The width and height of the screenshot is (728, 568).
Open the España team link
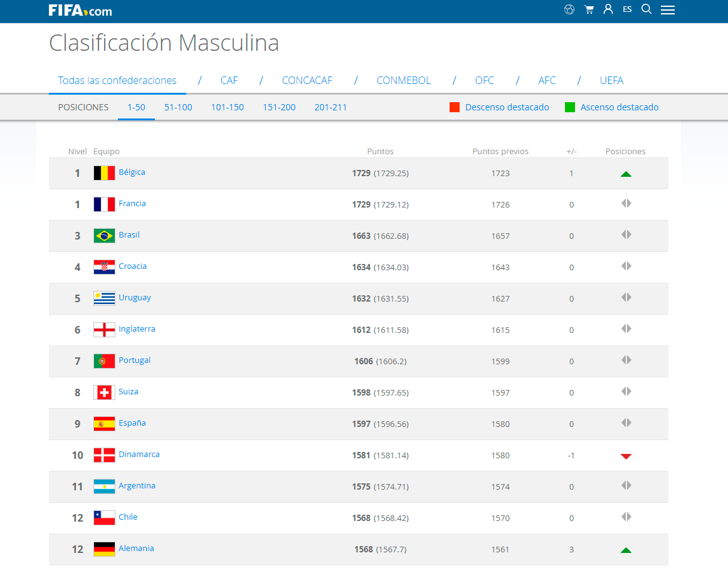pos(132,423)
